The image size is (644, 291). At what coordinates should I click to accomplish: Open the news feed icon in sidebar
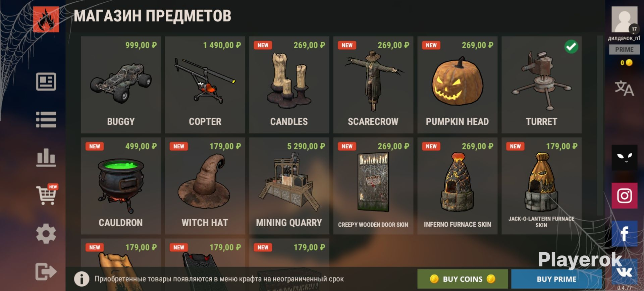(46, 81)
